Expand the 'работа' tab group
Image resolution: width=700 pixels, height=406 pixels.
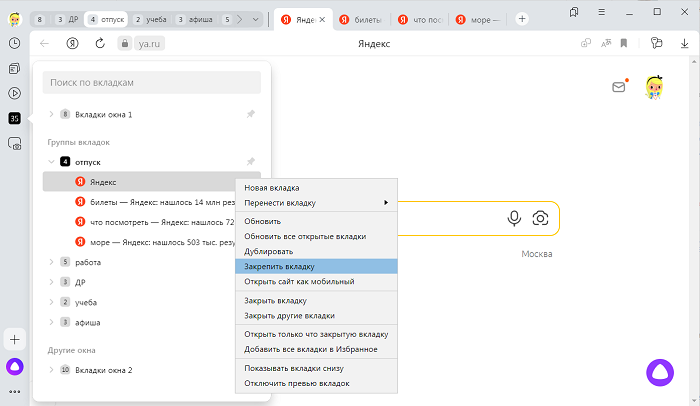tap(51, 262)
